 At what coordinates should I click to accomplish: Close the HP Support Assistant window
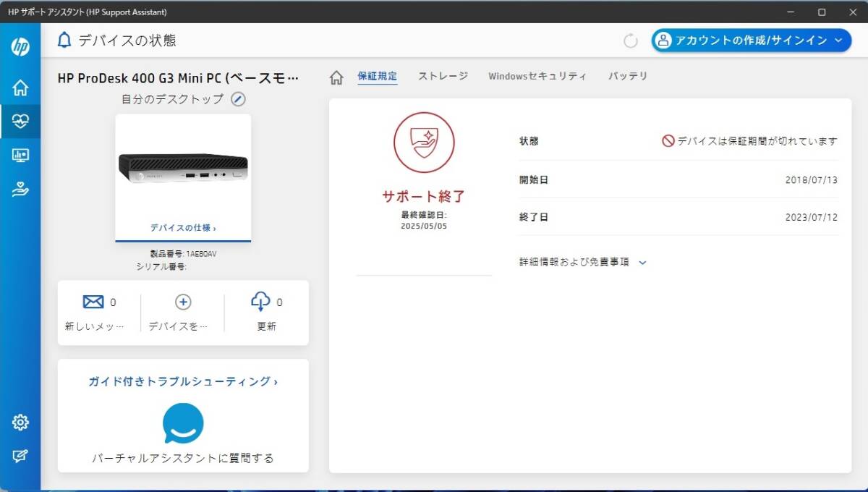853,12
